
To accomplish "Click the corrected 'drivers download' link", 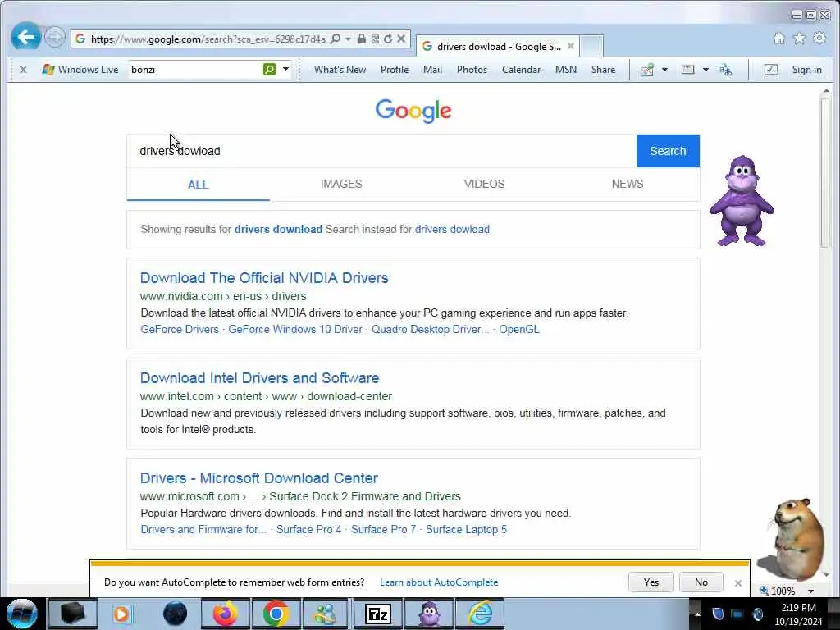I will click(x=278, y=230).
